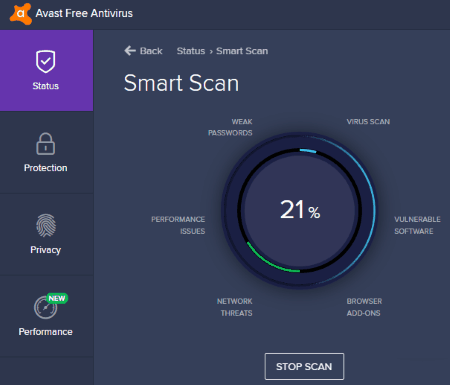Click the green progress arc segment
450x385 pixels.
tap(271, 261)
